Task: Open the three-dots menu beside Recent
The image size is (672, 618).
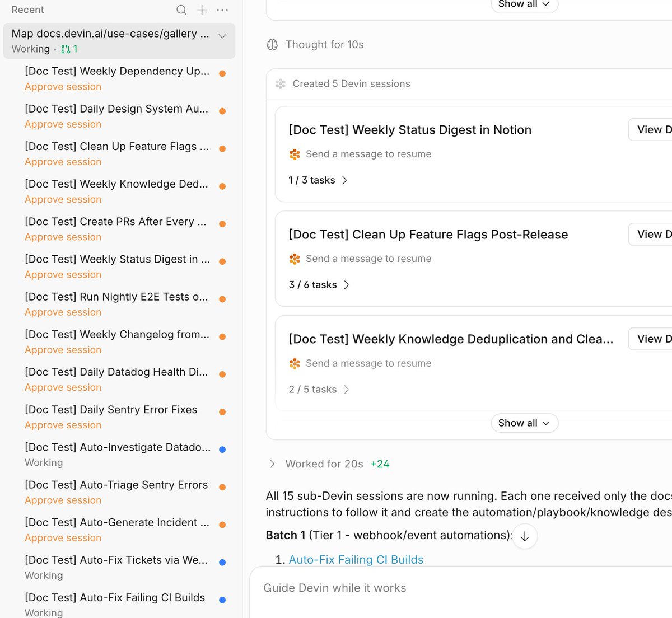Action: (x=222, y=10)
